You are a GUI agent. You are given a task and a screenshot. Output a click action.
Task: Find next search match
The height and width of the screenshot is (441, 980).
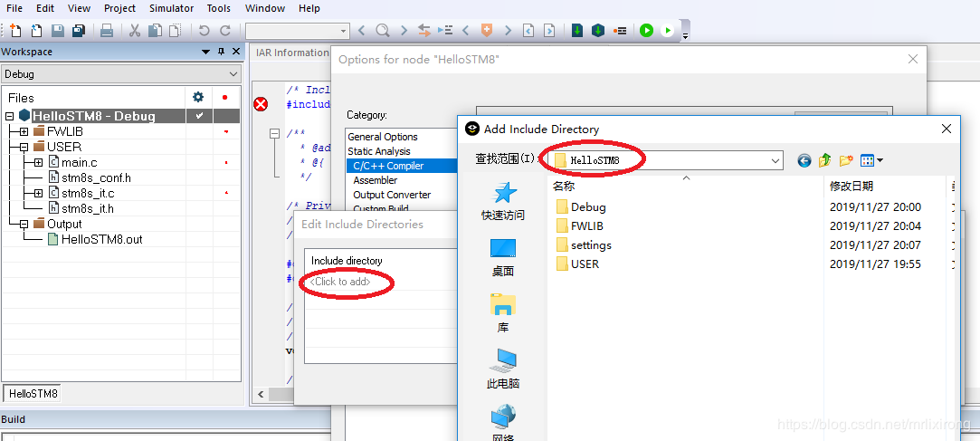coord(404,30)
